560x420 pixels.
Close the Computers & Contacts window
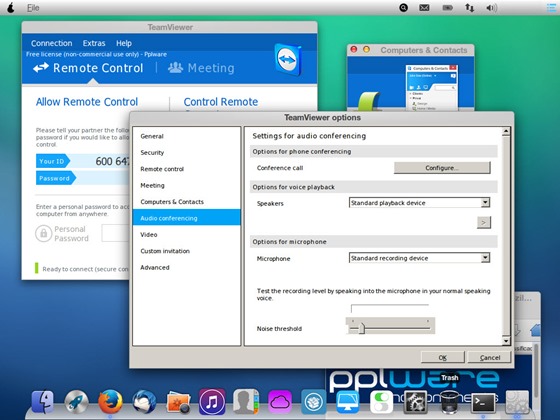click(x=354, y=49)
